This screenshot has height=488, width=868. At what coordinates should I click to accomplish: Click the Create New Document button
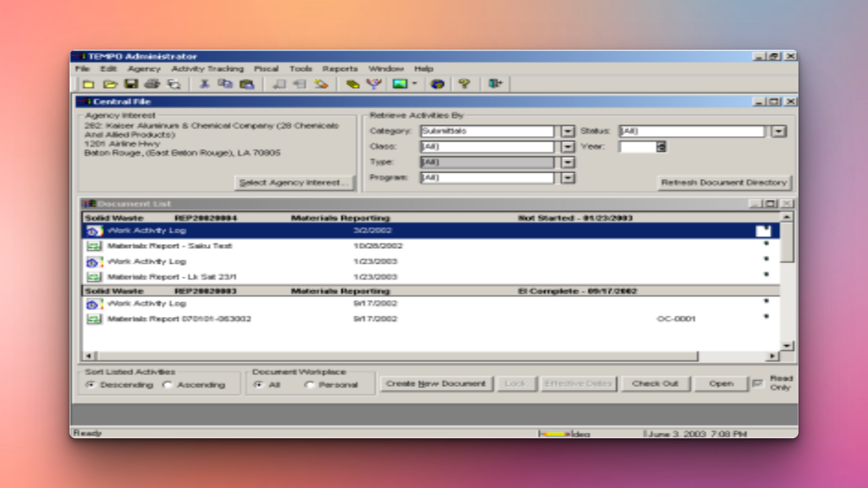(437, 383)
